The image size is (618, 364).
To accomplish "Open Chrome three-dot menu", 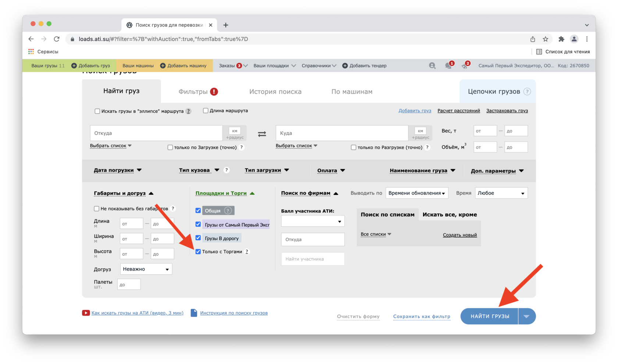I will click(x=587, y=39).
